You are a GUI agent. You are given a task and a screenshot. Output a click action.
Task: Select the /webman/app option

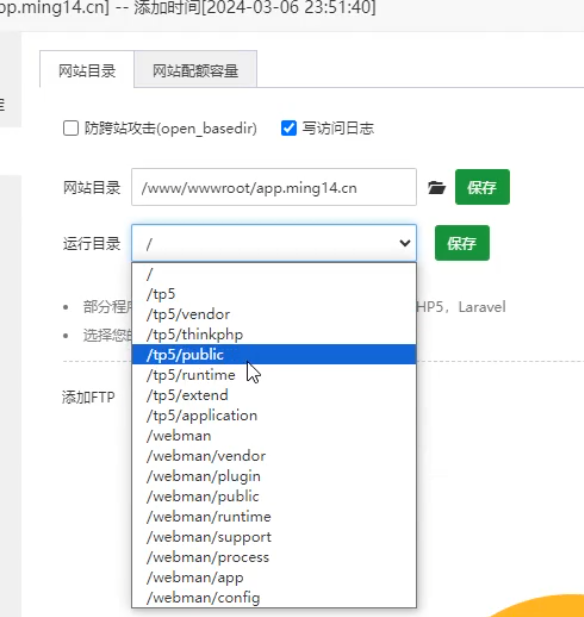point(274,578)
